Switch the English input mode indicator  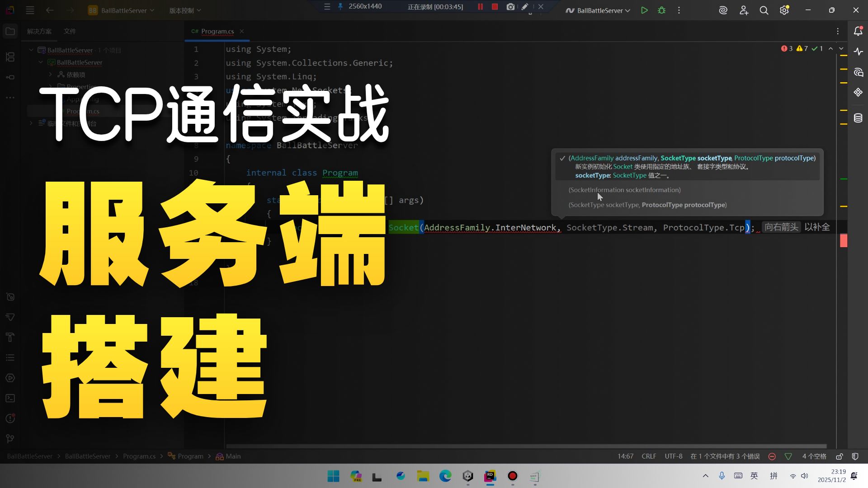tap(754, 476)
